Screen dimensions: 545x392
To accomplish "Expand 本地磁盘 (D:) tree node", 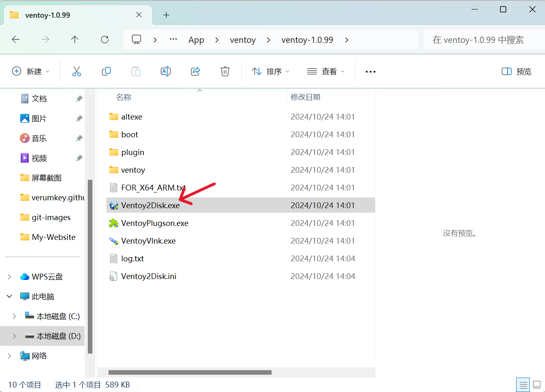I will click(x=14, y=336).
